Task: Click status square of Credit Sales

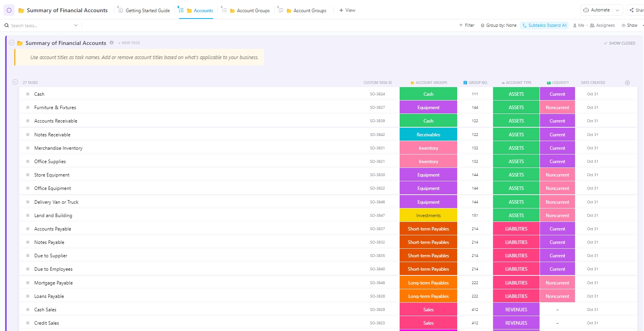Action: 28,323
